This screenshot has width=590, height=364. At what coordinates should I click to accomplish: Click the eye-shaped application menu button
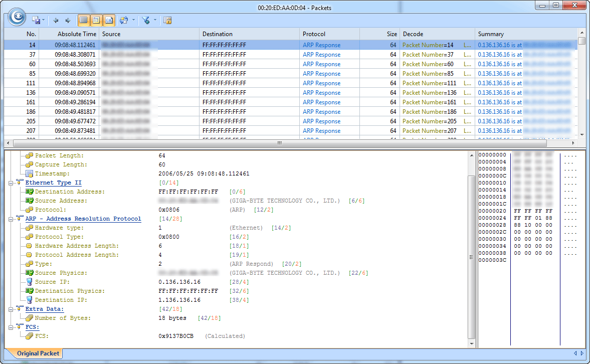17,17
